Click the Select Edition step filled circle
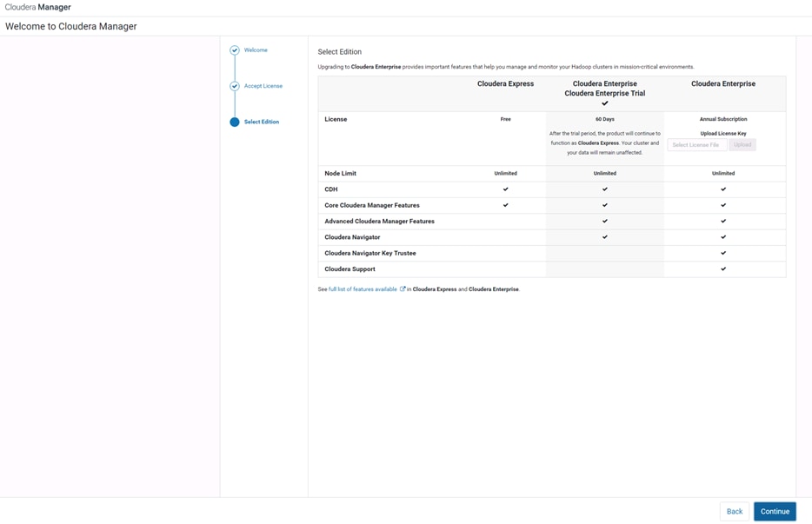The image size is (812, 524). [x=235, y=123]
